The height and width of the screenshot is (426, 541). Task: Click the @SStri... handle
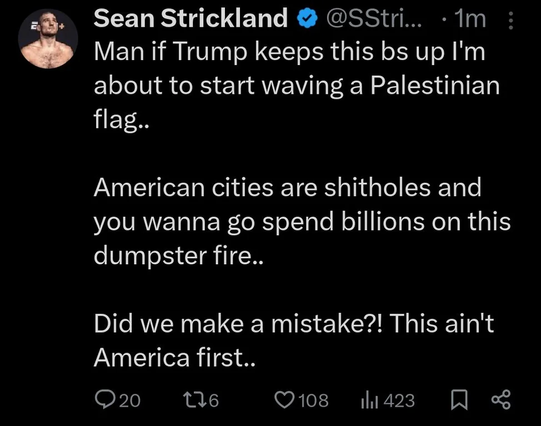tap(374, 19)
